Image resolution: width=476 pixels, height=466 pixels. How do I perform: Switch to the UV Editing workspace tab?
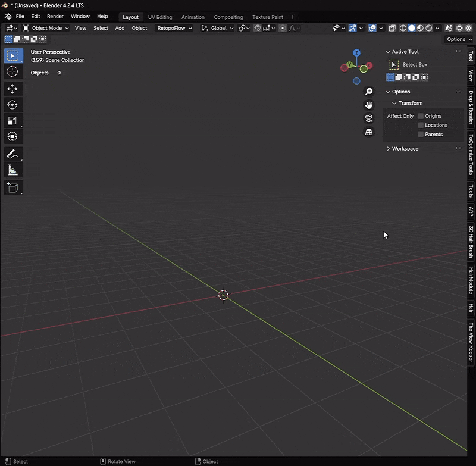pyautogui.click(x=160, y=17)
